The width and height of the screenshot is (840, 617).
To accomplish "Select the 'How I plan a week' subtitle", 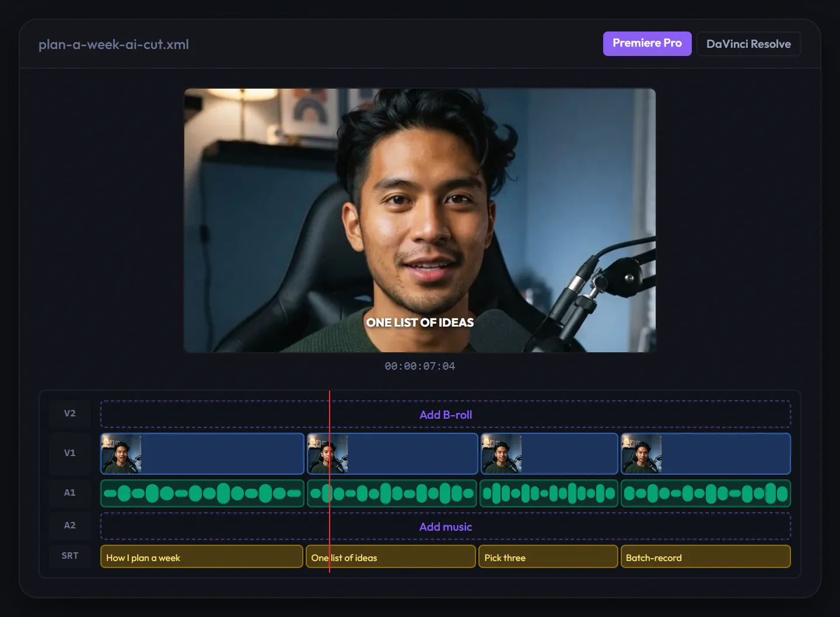I will point(202,557).
